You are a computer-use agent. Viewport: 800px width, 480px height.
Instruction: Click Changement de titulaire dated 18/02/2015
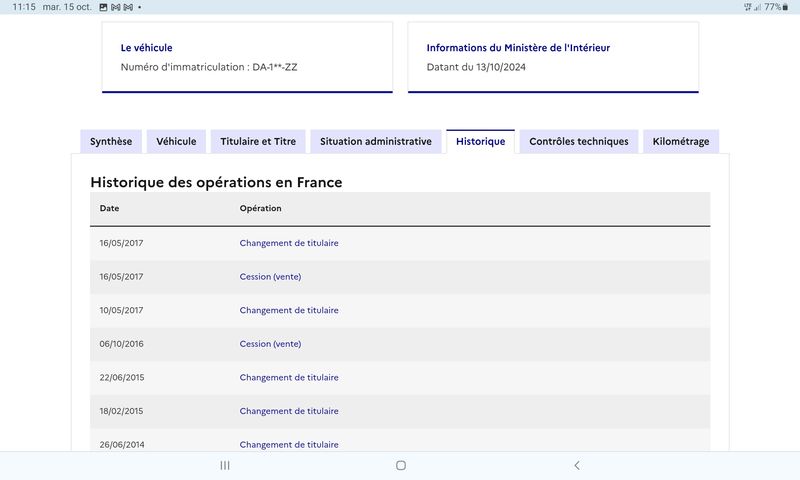pyautogui.click(x=289, y=411)
